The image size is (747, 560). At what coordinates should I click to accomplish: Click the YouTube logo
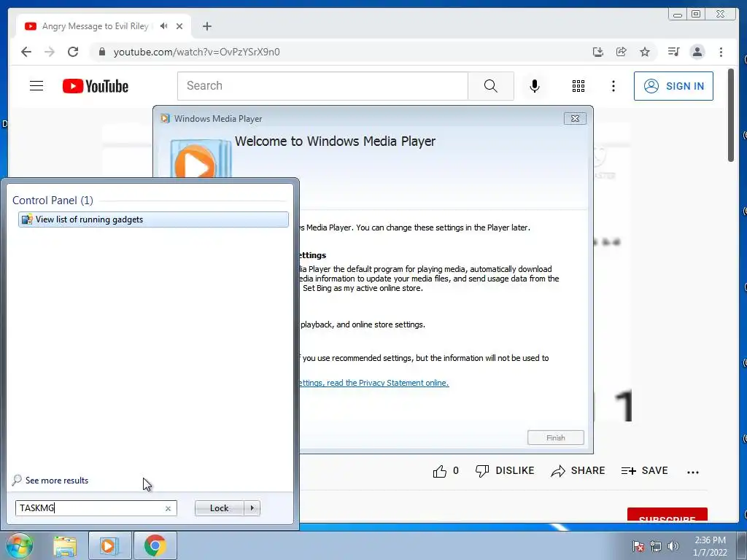[x=96, y=86]
